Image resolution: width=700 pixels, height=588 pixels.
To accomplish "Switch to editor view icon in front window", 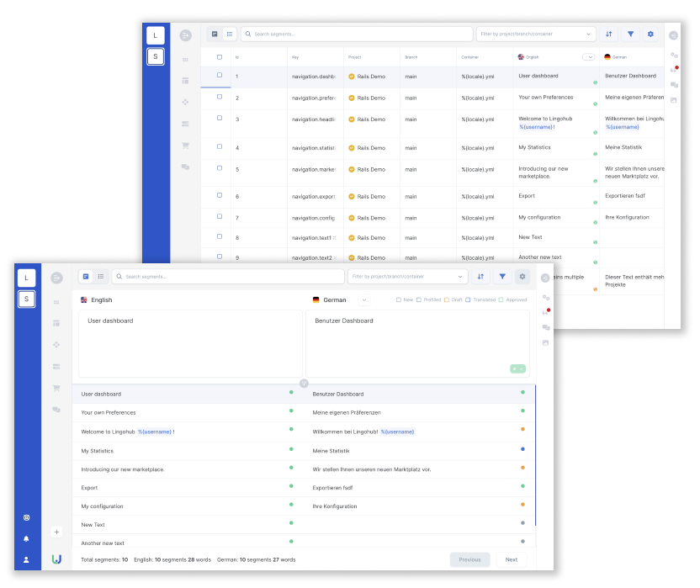I will tap(86, 277).
